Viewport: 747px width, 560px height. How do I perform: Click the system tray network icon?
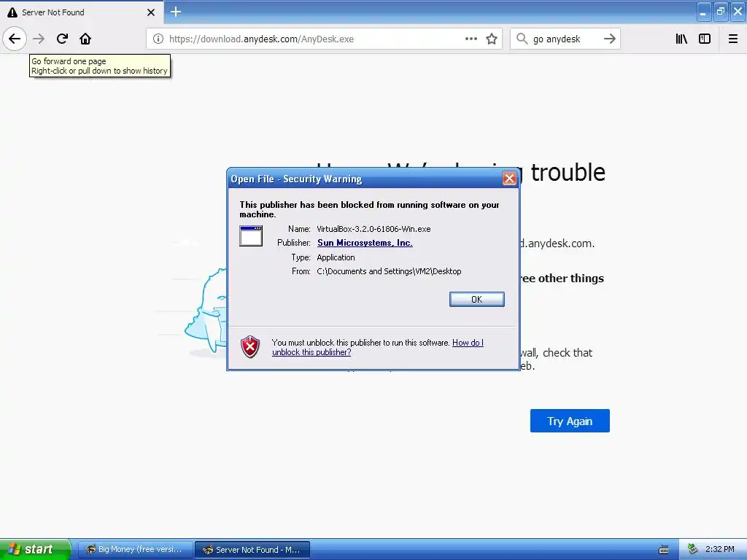pyautogui.click(x=693, y=550)
